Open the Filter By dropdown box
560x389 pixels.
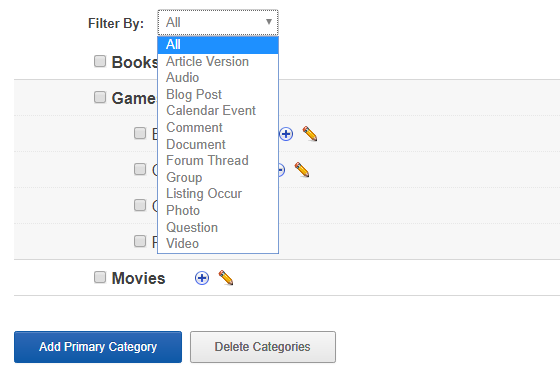pos(218,23)
